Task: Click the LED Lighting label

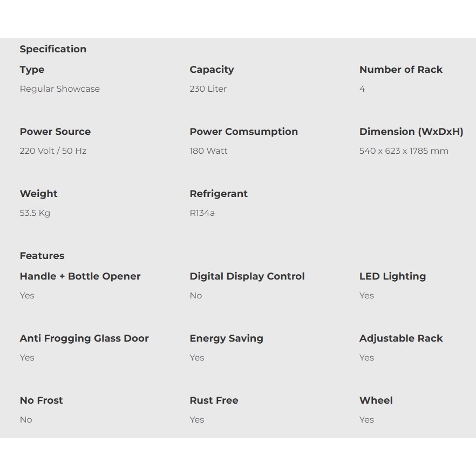Action: pos(392,276)
